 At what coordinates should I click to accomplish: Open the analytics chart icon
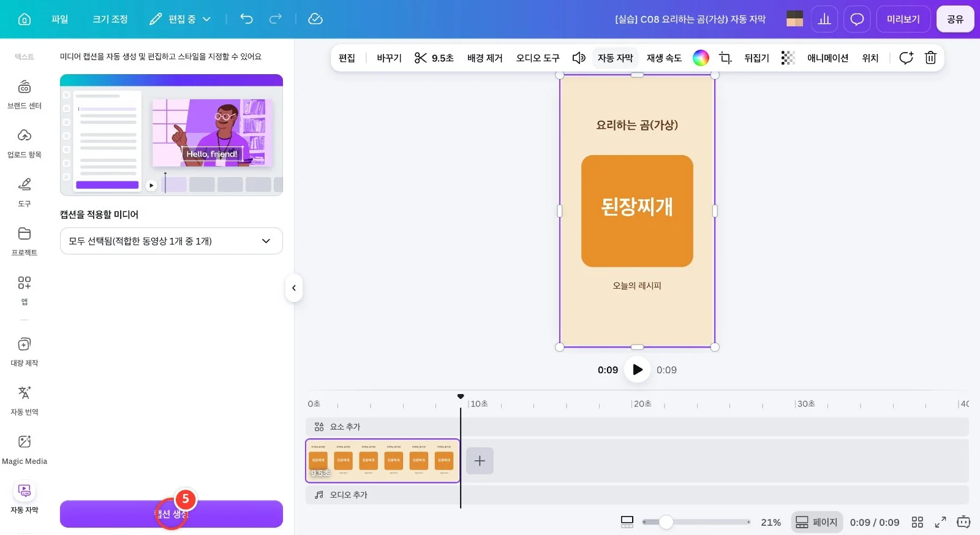click(824, 19)
